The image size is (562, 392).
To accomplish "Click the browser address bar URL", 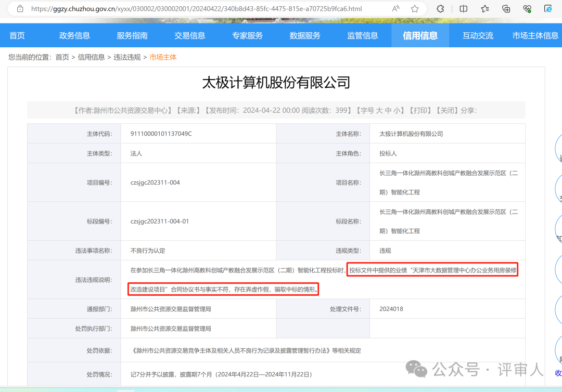I will click(196, 9).
